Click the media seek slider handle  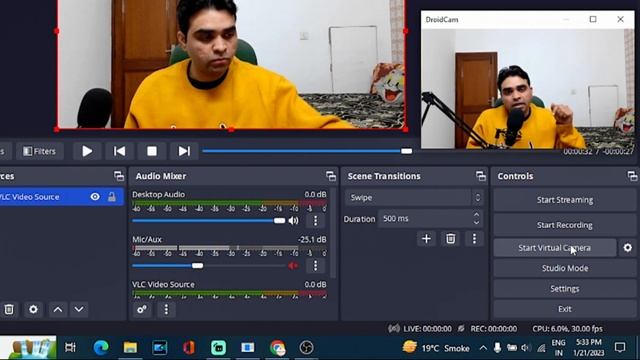coord(406,151)
